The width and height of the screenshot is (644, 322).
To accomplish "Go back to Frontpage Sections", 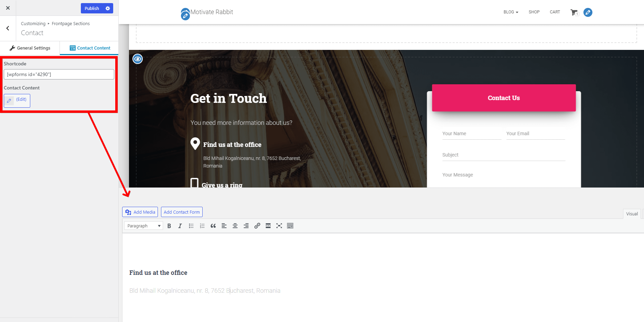I will click(x=8, y=29).
